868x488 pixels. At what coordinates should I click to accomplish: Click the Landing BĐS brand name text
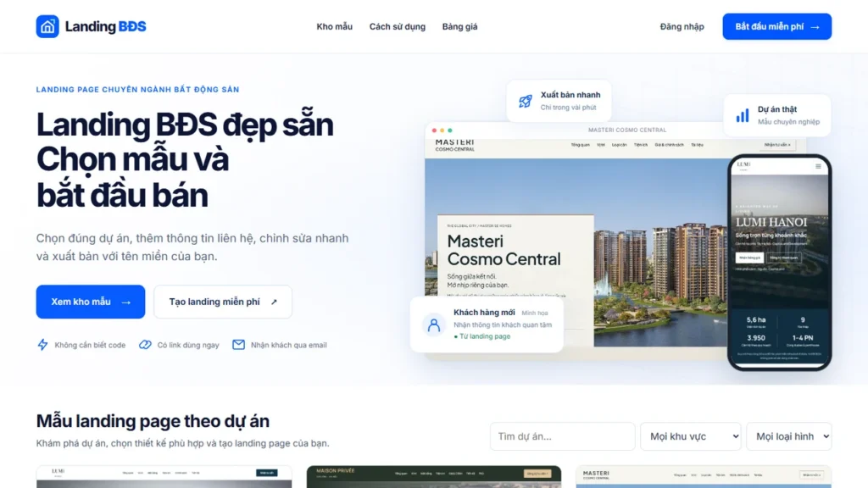pos(106,26)
